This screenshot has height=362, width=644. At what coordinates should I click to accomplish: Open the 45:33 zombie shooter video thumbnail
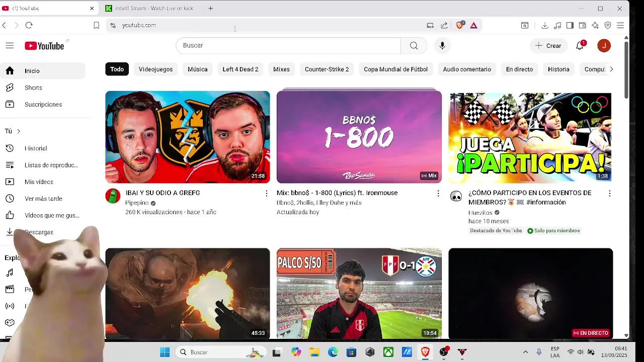[x=188, y=294]
